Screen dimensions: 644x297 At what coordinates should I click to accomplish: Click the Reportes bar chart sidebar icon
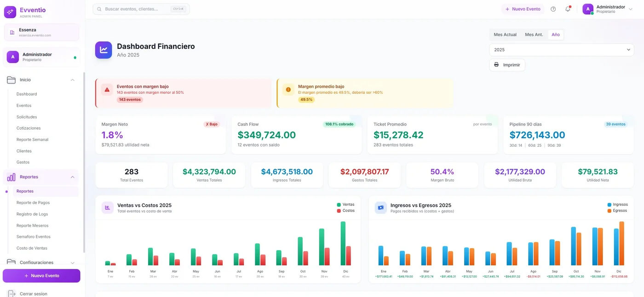pos(11,177)
